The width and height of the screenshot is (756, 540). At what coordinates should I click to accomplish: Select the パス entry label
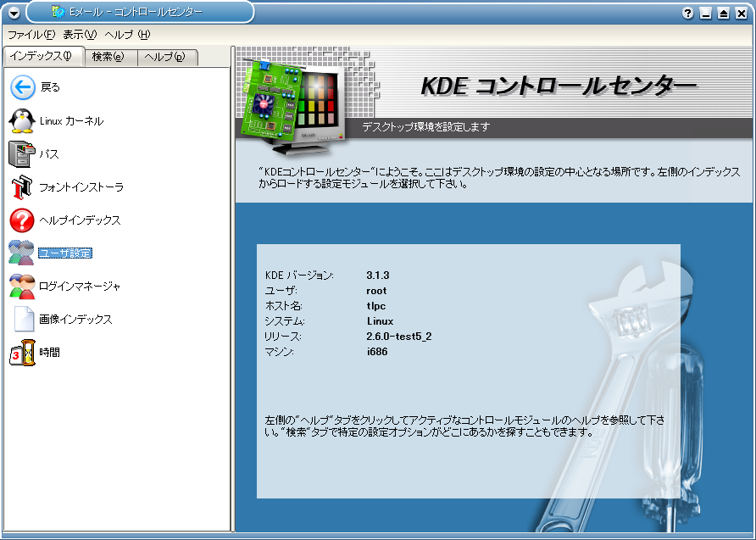(49, 154)
